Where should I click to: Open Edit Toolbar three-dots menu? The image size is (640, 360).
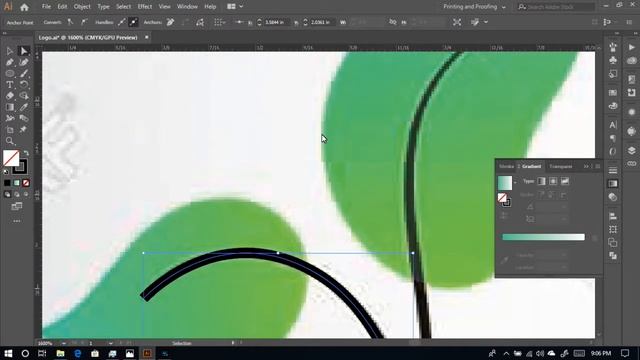click(x=17, y=221)
